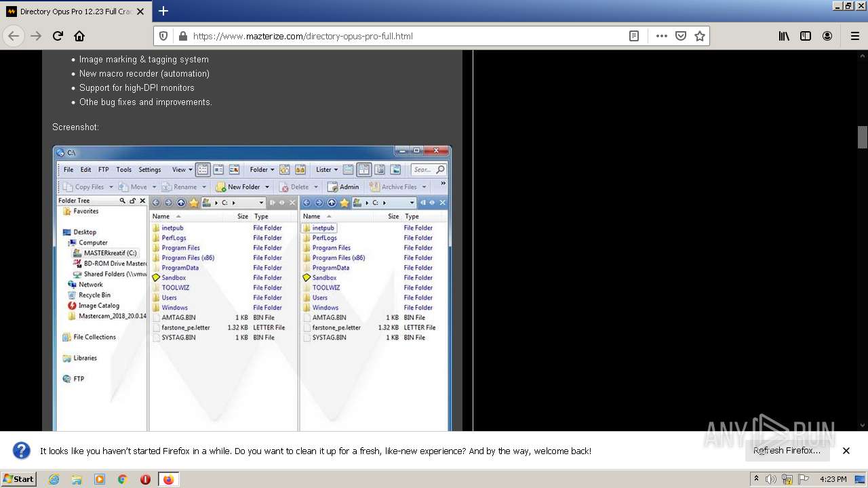Reload the current page
The width and height of the screenshot is (868, 488).
pyautogui.click(x=58, y=36)
